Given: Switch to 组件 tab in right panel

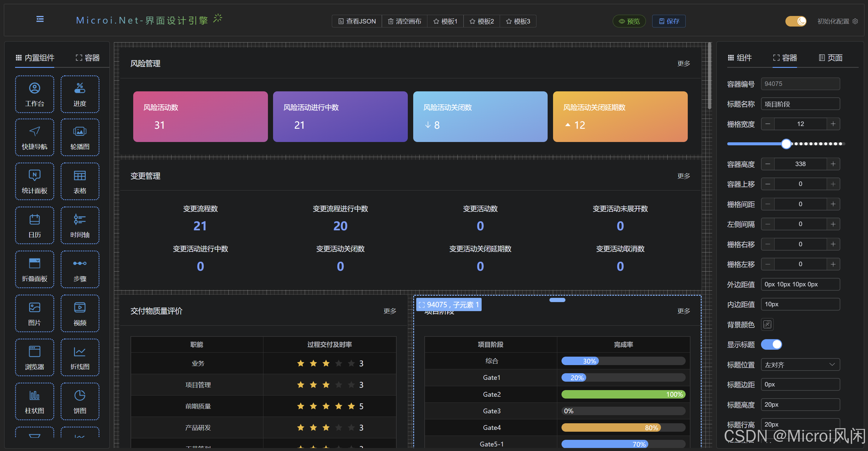Looking at the screenshot, I should pyautogui.click(x=740, y=58).
